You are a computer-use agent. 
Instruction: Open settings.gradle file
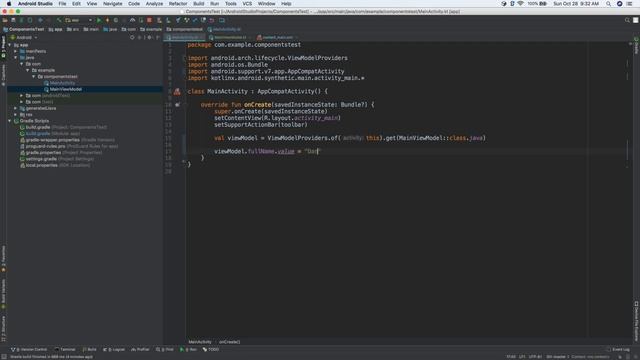tap(57, 159)
